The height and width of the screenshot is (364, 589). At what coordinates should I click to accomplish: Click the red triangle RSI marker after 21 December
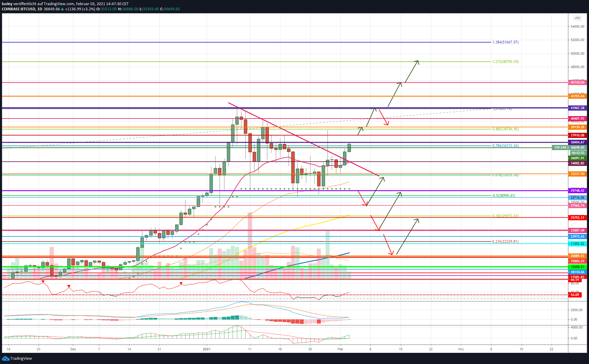[x=181, y=283]
